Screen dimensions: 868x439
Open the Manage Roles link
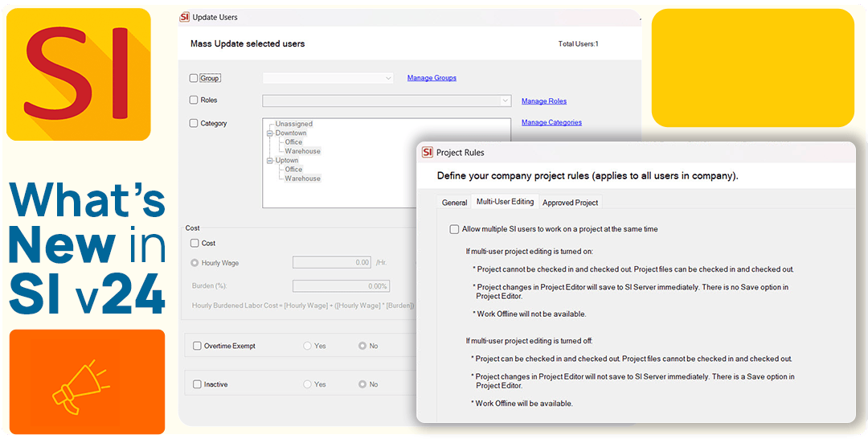click(544, 101)
